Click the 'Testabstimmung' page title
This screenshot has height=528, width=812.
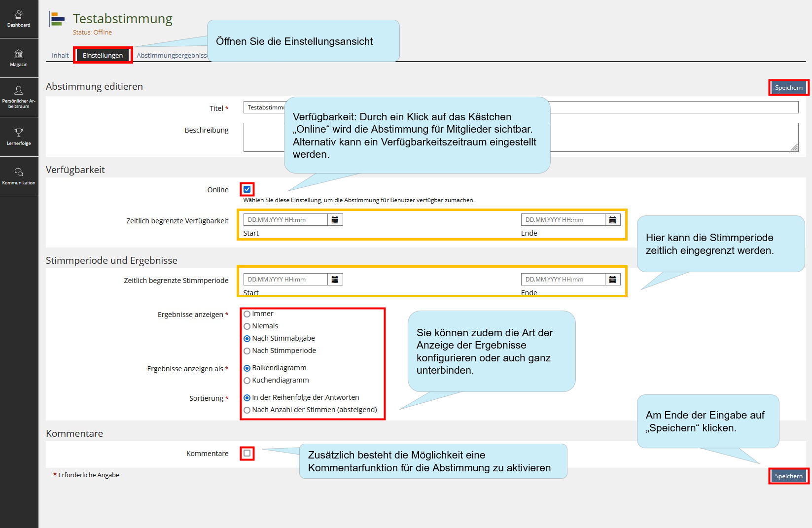pos(123,19)
